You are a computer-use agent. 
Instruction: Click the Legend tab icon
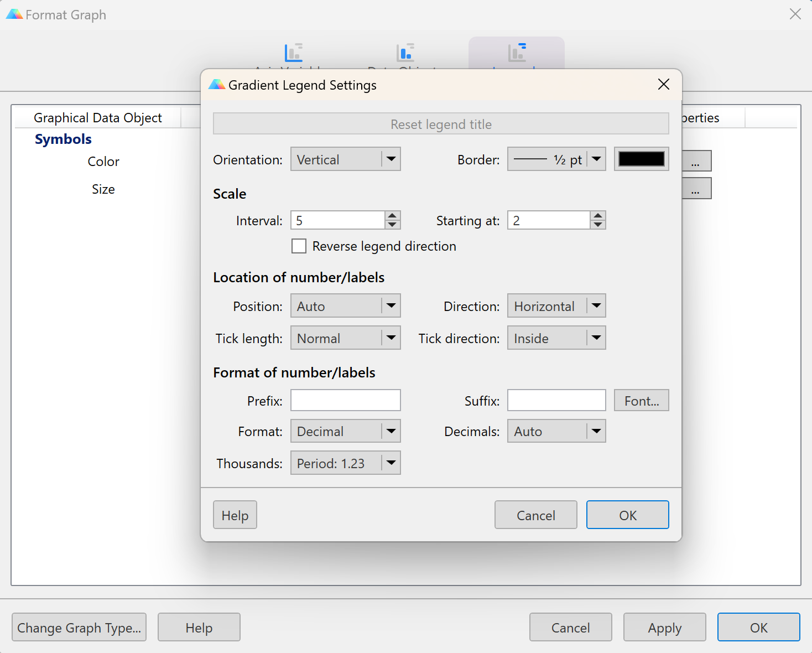click(x=517, y=53)
